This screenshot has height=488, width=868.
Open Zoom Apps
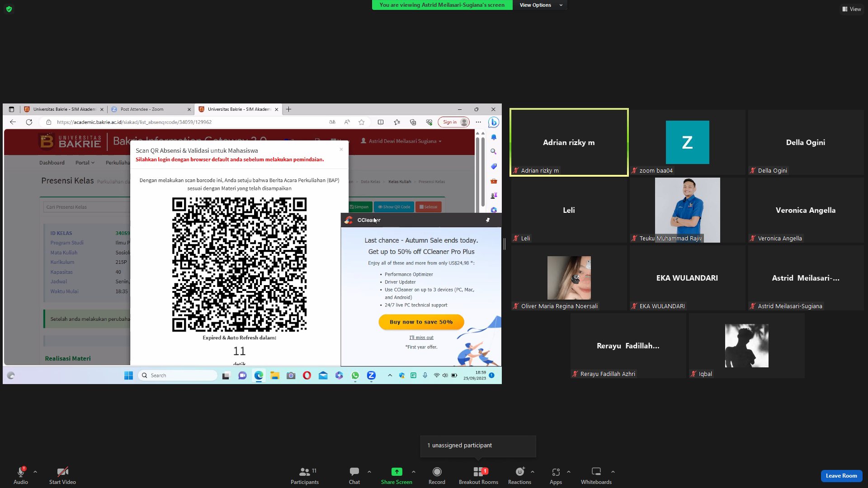pos(556,475)
